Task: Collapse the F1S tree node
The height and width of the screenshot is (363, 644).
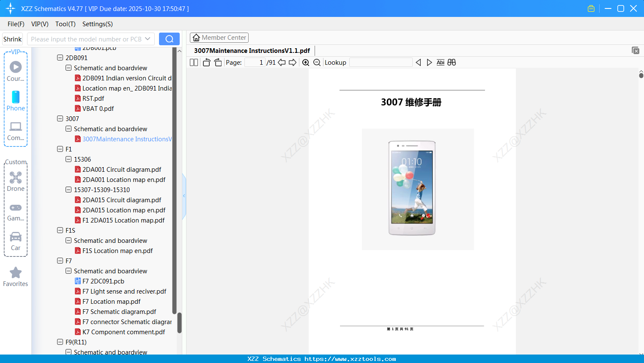Action: coord(60,230)
